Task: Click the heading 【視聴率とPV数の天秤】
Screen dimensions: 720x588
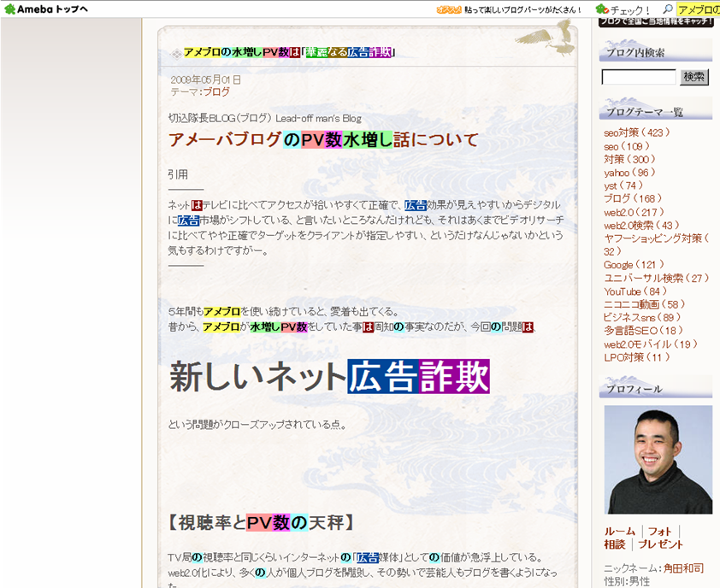Action: 260,522
